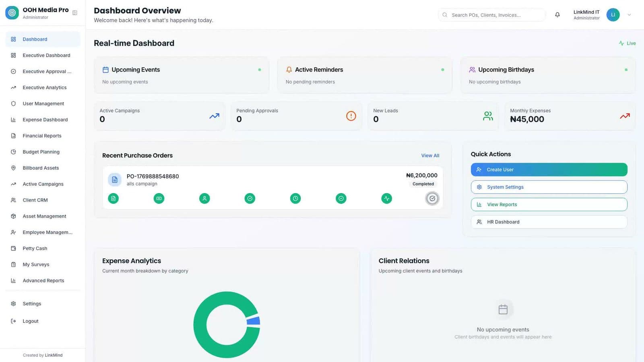Click Asset Management box icon
The height and width of the screenshot is (362, 644).
click(x=13, y=216)
